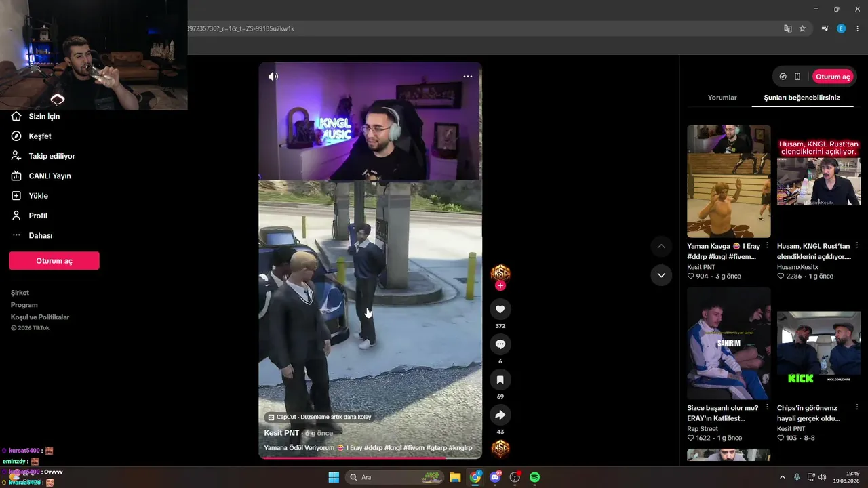The image size is (868, 488).
Task: Bookmark this page with the star icon
Action: tap(802, 28)
